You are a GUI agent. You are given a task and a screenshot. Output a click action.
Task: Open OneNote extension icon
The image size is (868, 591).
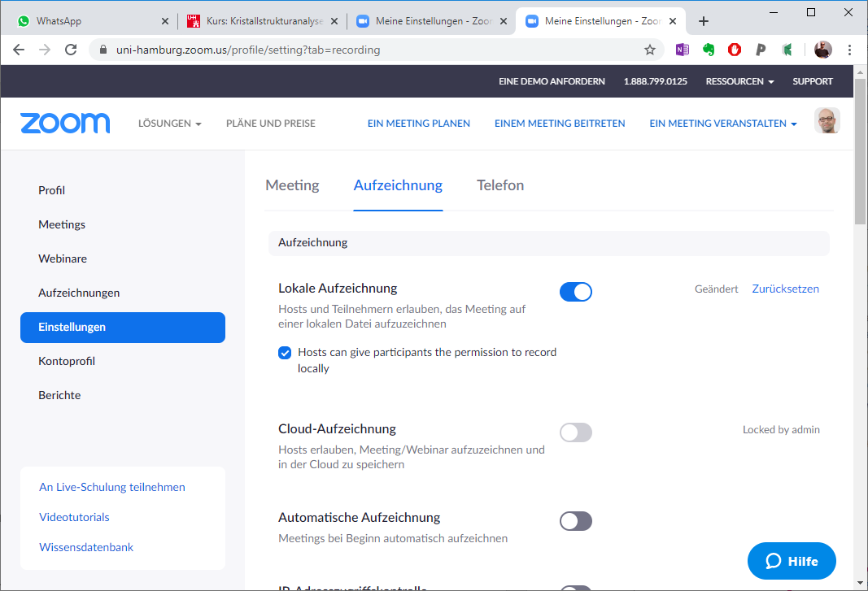coord(682,50)
